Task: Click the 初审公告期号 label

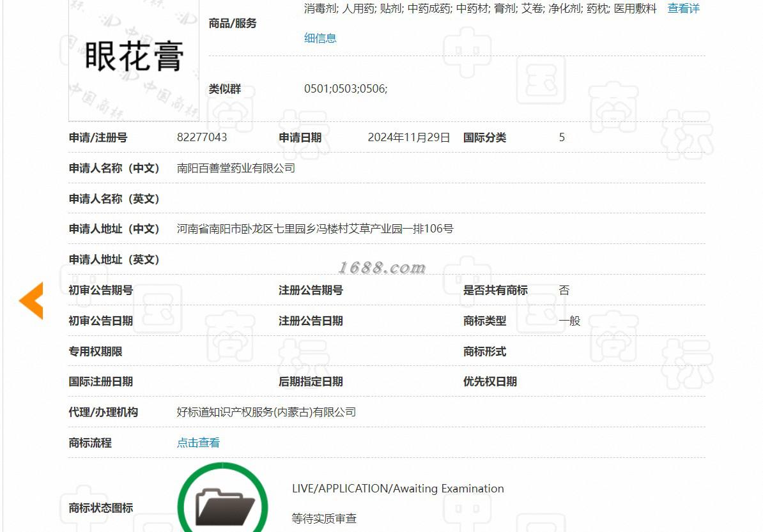Action: [101, 291]
